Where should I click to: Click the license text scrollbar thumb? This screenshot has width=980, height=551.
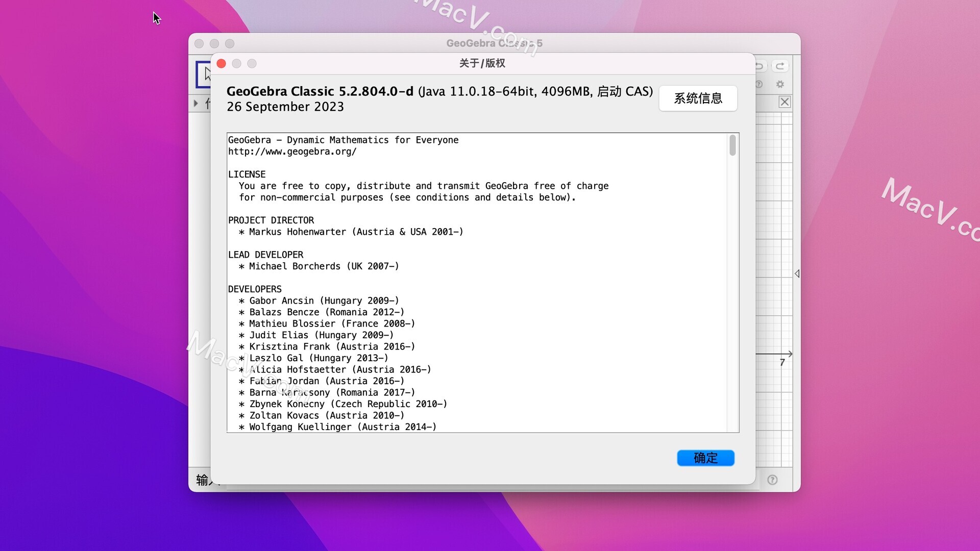(x=732, y=145)
